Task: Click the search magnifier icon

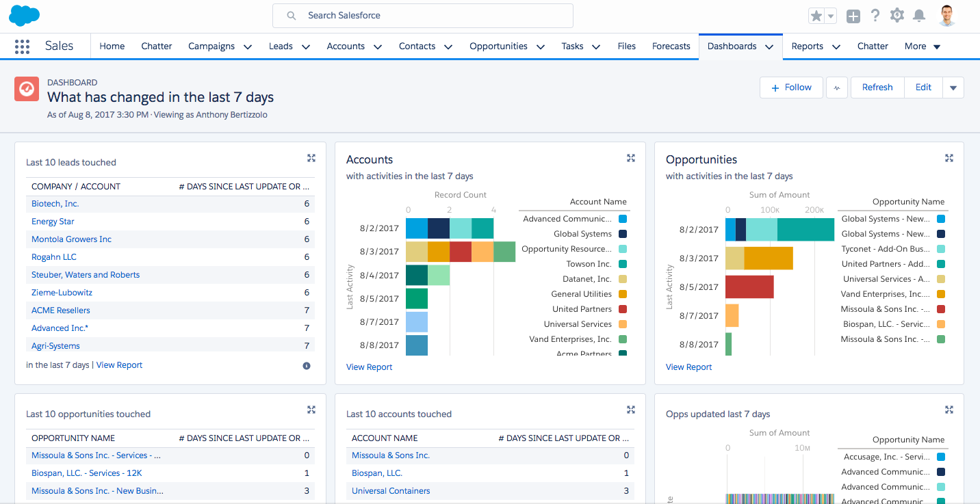Action: [292, 16]
